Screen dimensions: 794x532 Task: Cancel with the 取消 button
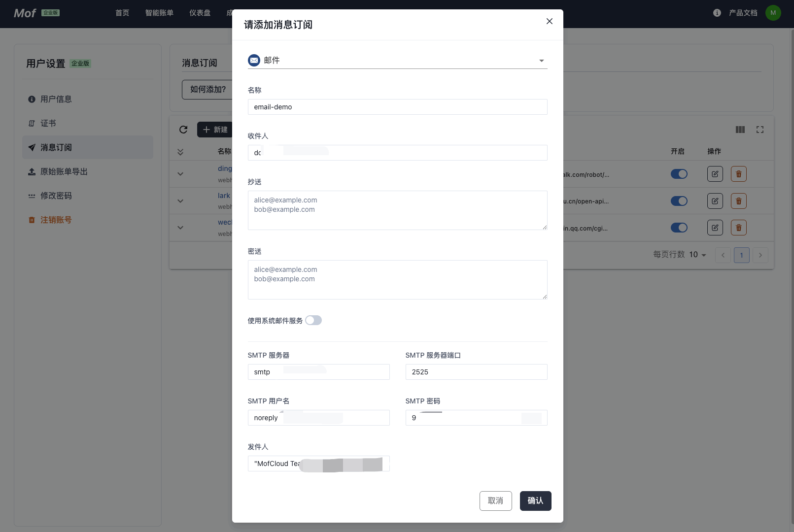[495, 501]
